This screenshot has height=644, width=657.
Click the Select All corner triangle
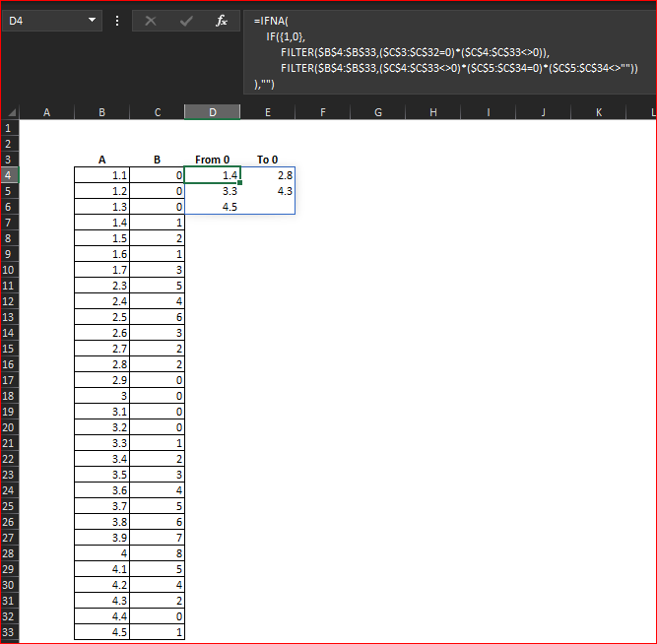(x=11, y=112)
